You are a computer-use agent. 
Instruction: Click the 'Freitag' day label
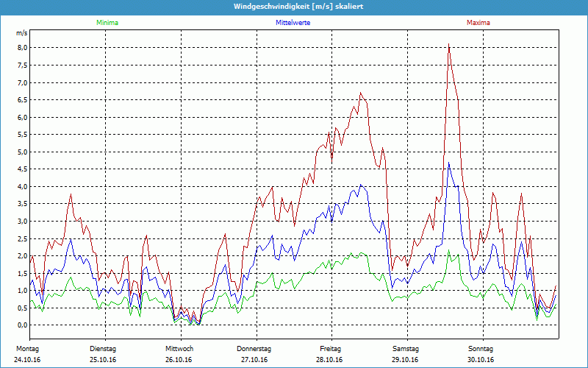click(330, 349)
